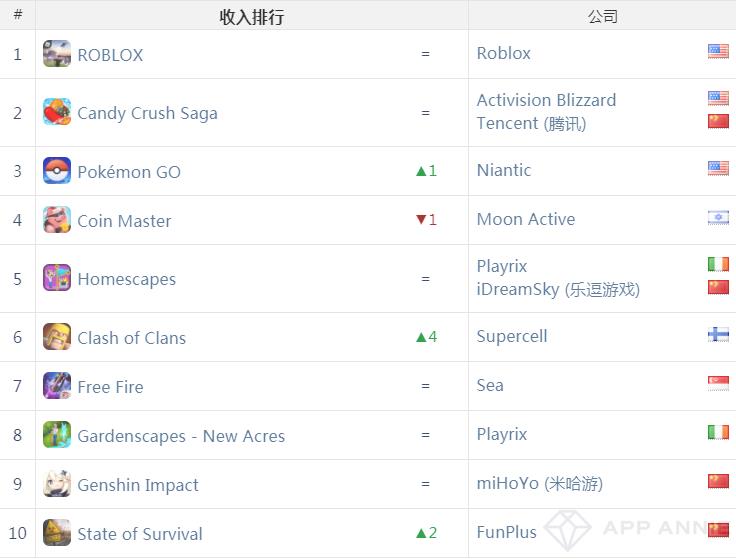Open the miHoYo company link
The image size is (736, 559).
[x=540, y=483]
